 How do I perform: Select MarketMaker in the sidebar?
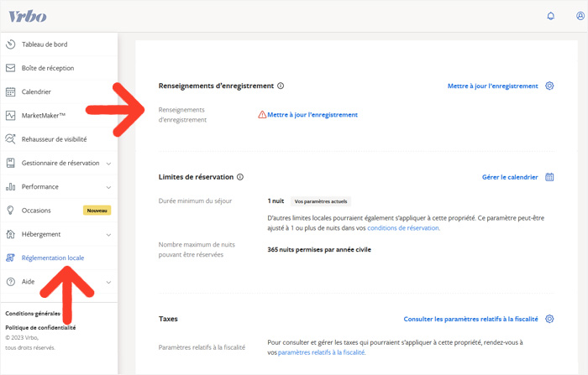(x=59, y=116)
